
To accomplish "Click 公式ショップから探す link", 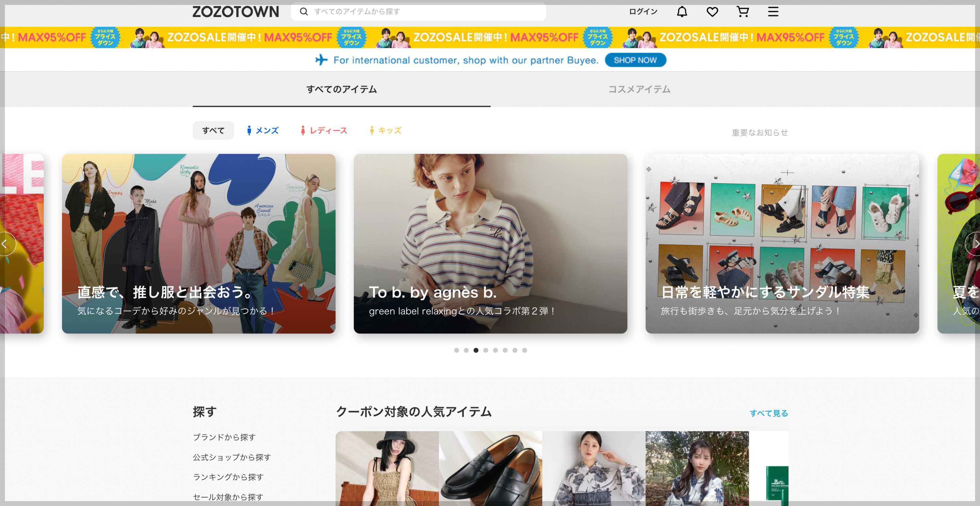I will 232,457.
